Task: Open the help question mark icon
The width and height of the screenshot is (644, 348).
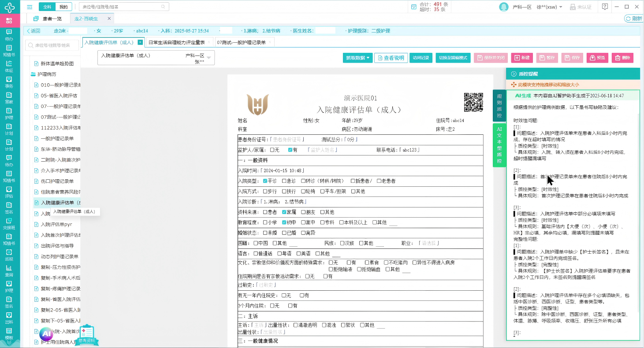Action: pos(605,7)
